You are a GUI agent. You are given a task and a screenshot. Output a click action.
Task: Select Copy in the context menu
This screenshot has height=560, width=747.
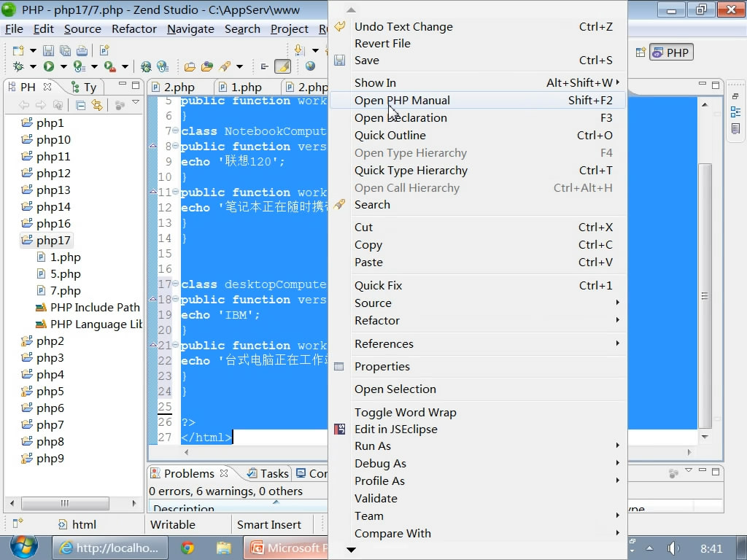(479, 245)
